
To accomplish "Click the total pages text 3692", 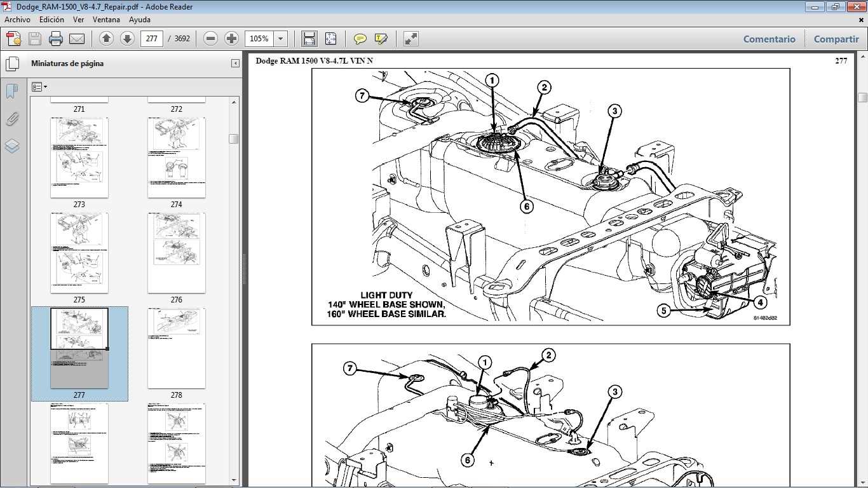I will tap(182, 39).
